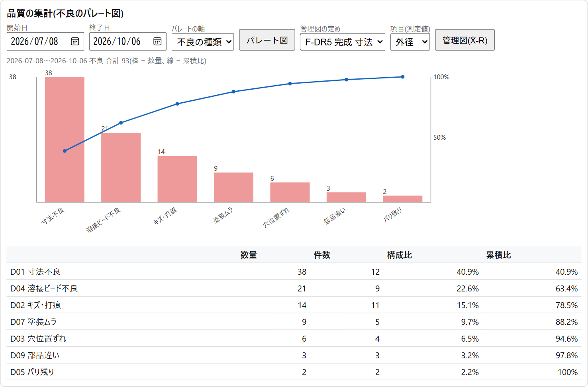Open the パレートの軸 dropdown 不良の種類

point(203,42)
